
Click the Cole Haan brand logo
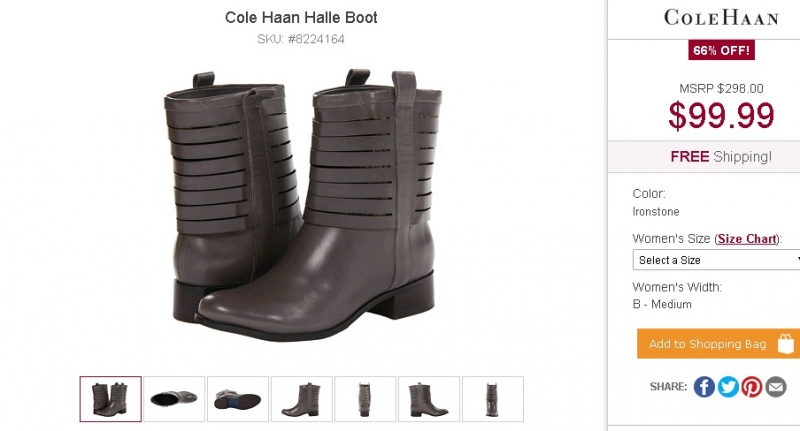click(721, 18)
